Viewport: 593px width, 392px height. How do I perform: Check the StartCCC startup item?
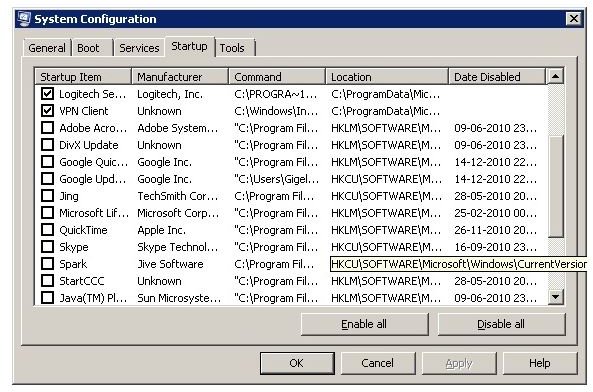47,281
